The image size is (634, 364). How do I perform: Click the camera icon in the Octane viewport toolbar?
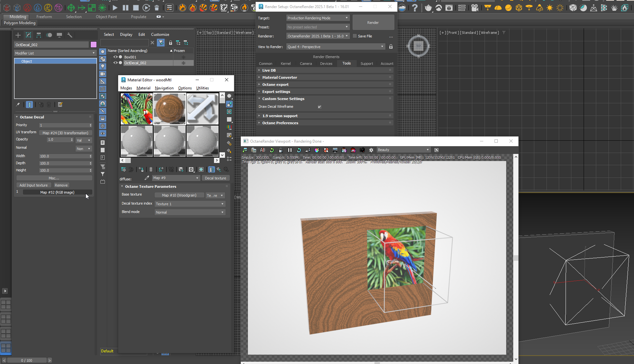coord(362,150)
